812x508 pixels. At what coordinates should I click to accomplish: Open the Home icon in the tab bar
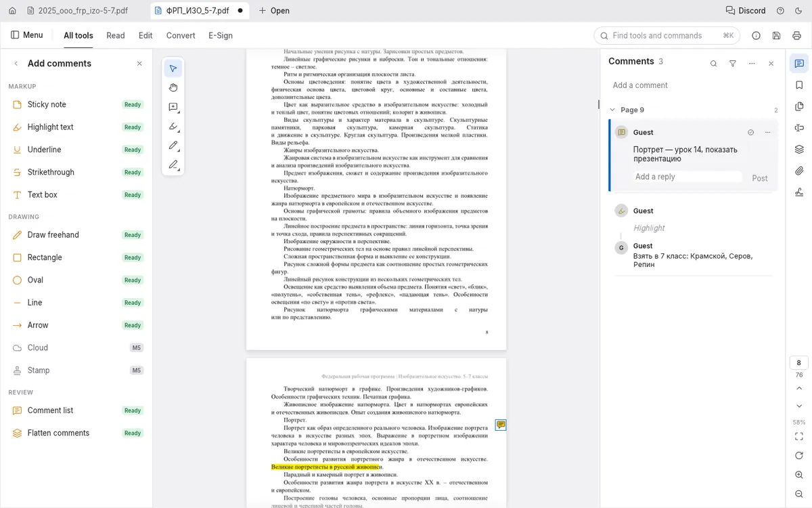(x=12, y=11)
